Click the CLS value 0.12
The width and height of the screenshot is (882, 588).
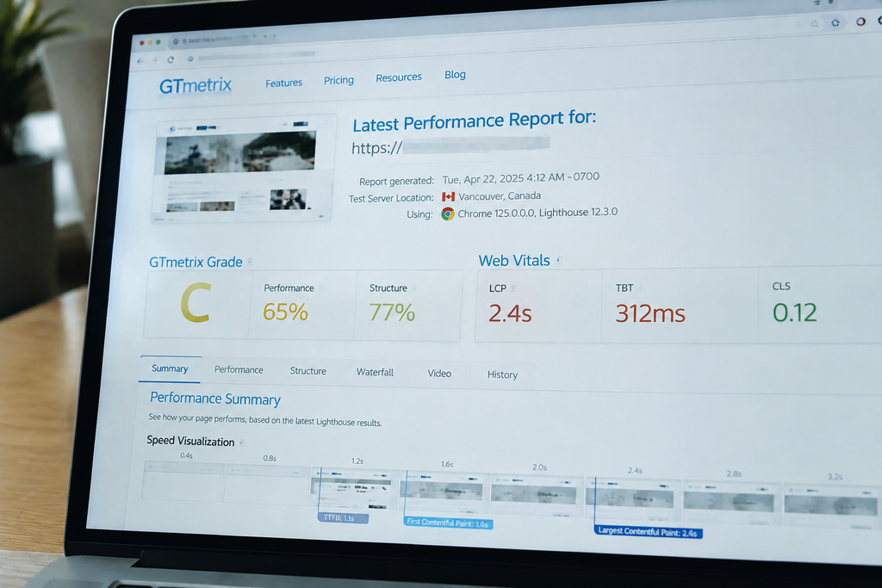point(794,313)
